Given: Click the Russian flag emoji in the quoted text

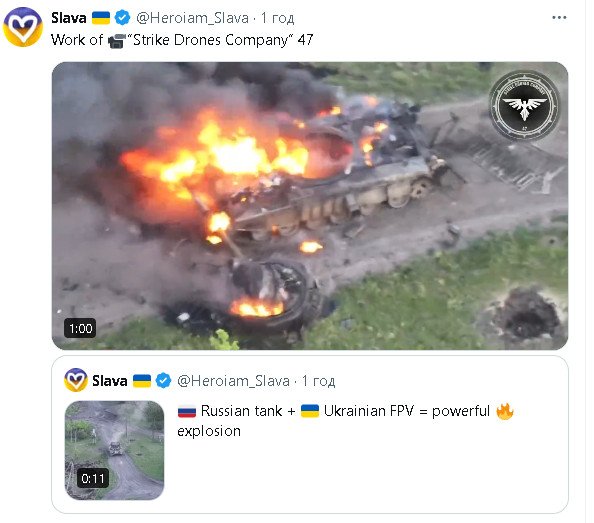Looking at the screenshot, I should [187, 411].
